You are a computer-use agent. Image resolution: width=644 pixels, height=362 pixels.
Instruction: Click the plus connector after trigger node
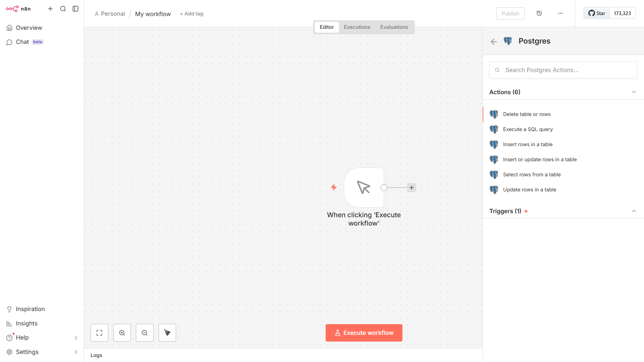tap(412, 188)
